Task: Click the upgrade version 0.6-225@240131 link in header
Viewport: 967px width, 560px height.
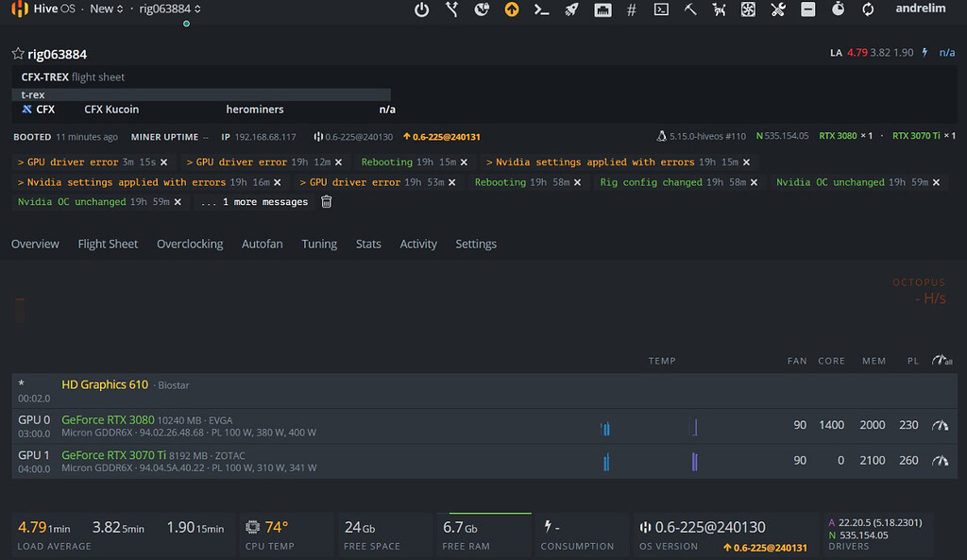Action: (x=442, y=137)
